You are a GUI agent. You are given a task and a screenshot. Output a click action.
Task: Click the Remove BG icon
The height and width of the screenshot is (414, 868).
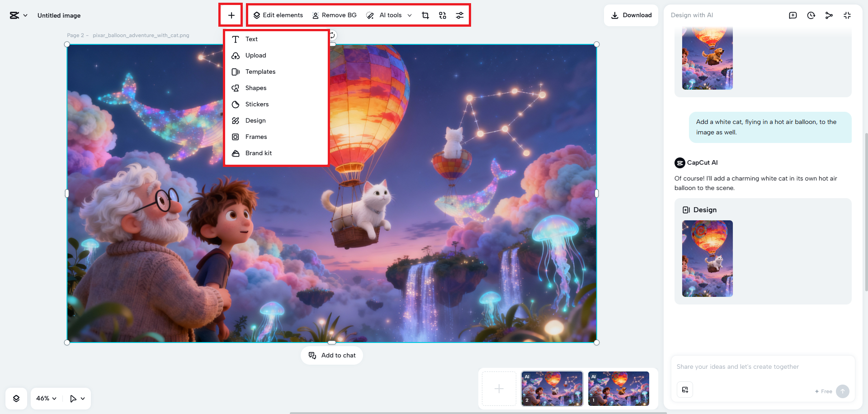pos(315,15)
